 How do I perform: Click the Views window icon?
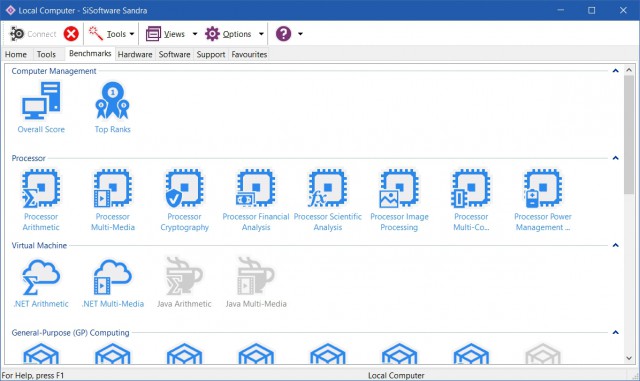click(153, 33)
